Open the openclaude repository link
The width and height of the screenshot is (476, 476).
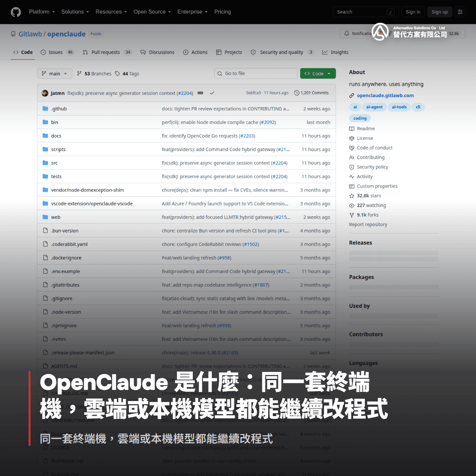(66, 34)
